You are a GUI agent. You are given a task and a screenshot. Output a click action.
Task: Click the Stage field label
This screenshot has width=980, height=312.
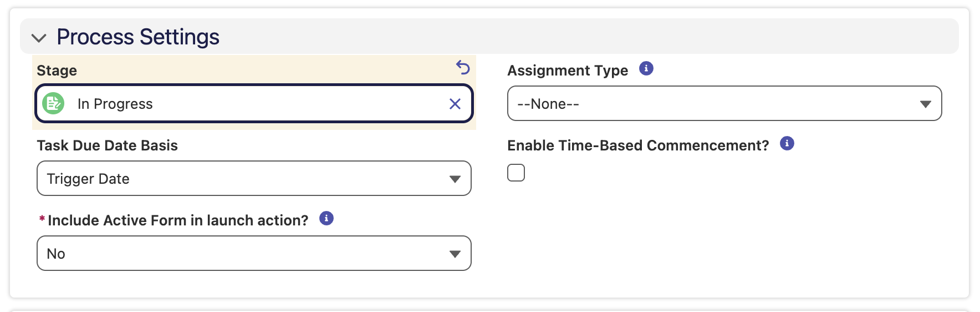point(57,71)
